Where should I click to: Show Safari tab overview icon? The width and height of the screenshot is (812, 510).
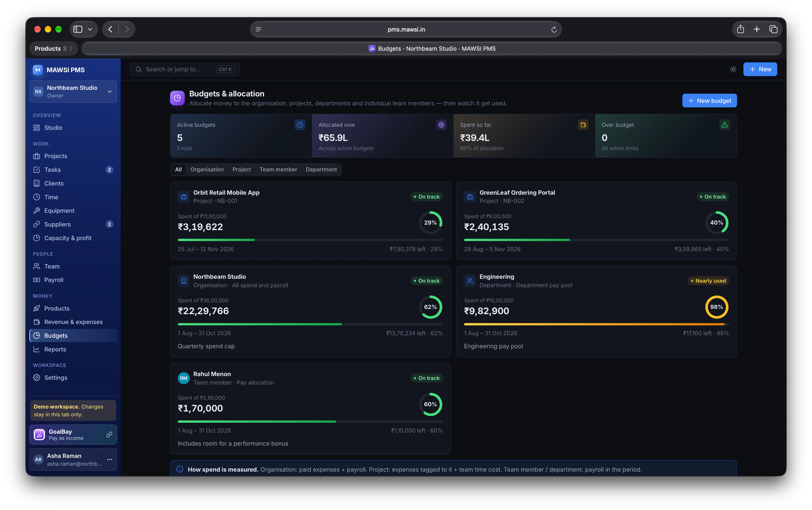[x=773, y=29]
